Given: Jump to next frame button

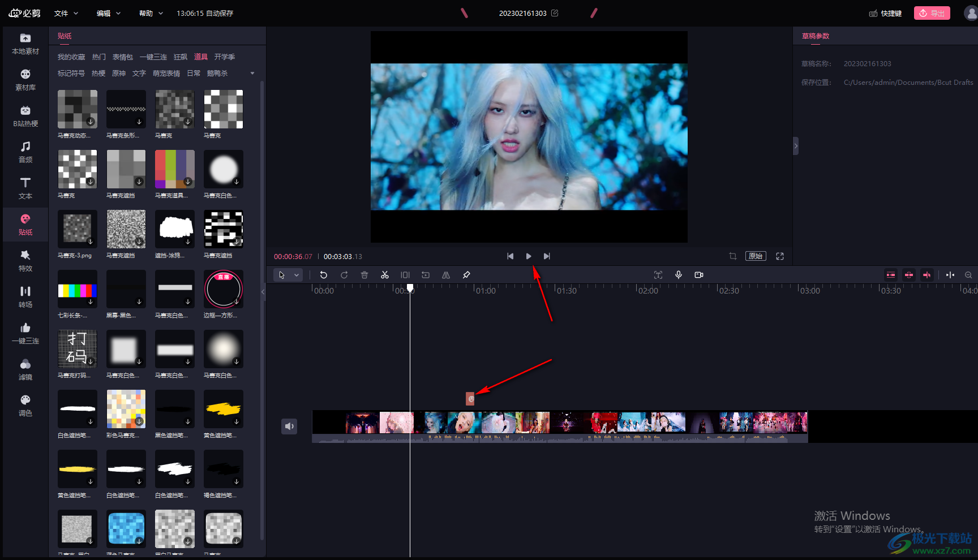Looking at the screenshot, I should tap(547, 256).
